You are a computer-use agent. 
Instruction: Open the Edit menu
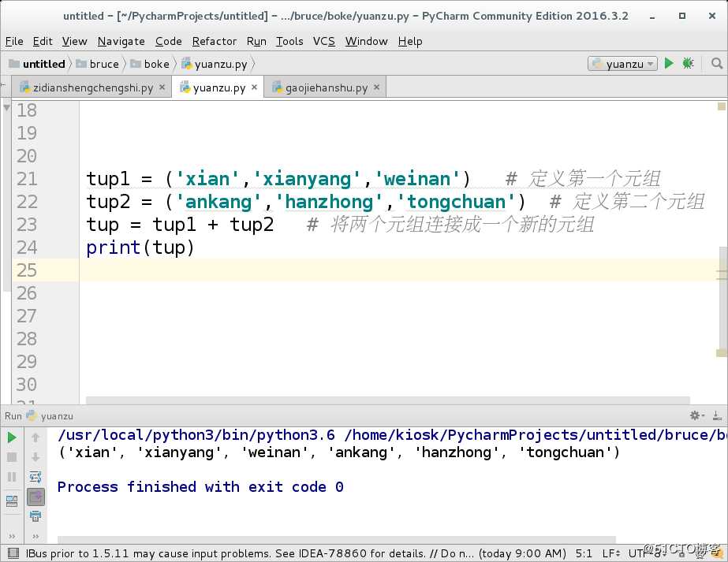[x=43, y=41]
